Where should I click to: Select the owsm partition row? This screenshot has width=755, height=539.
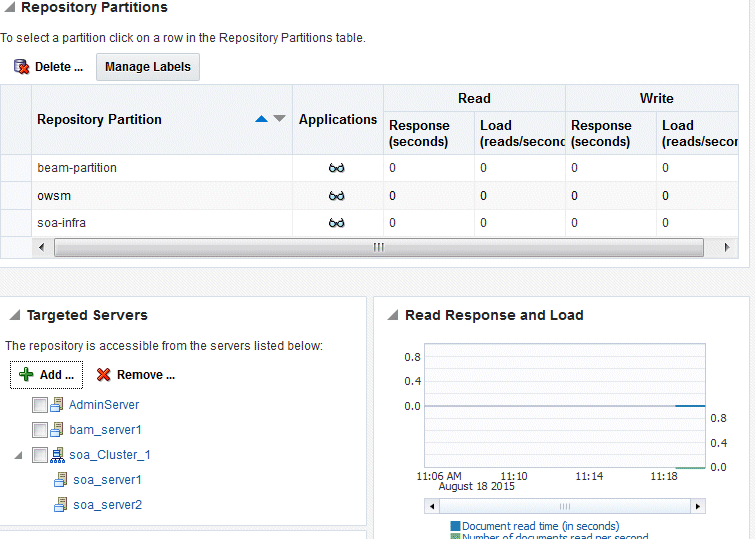(369, 196)
